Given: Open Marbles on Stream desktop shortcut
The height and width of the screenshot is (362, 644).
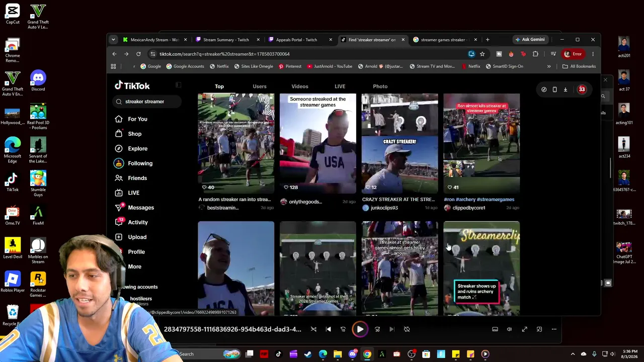Looking at the screenshot, I should (38, 251).
